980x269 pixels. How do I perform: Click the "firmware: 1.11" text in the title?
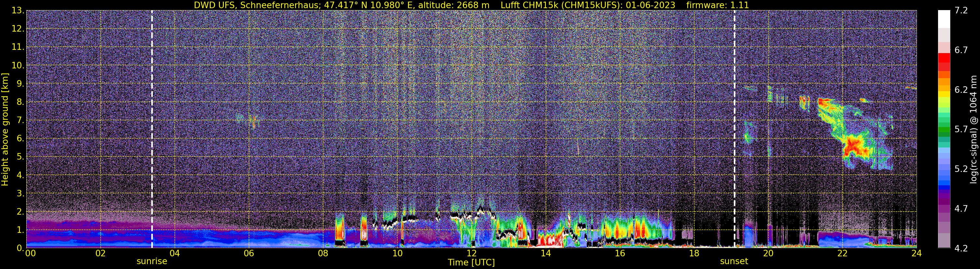pos(718,5)
